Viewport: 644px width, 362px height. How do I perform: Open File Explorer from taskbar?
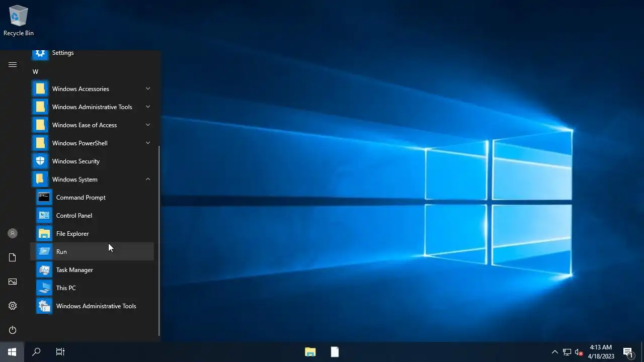310,352
